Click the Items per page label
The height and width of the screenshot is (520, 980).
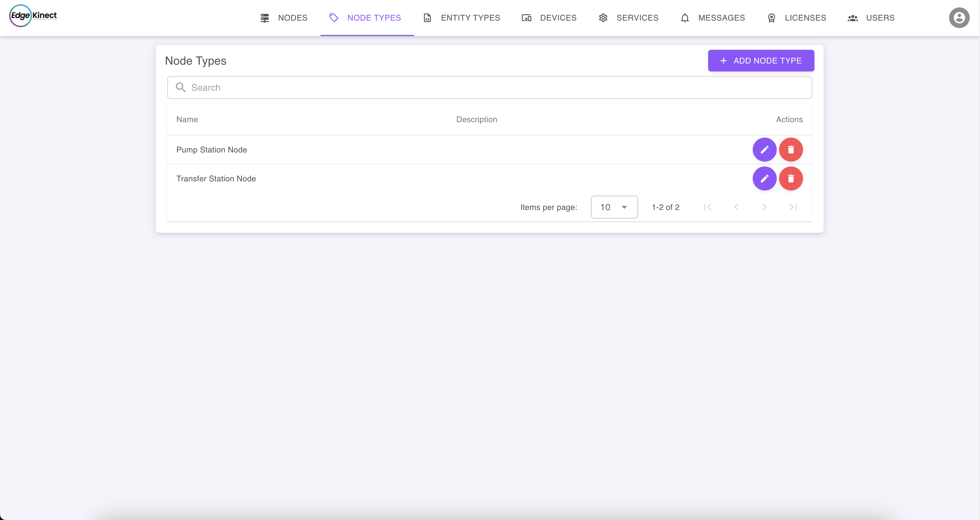click(x=548, y=207)
